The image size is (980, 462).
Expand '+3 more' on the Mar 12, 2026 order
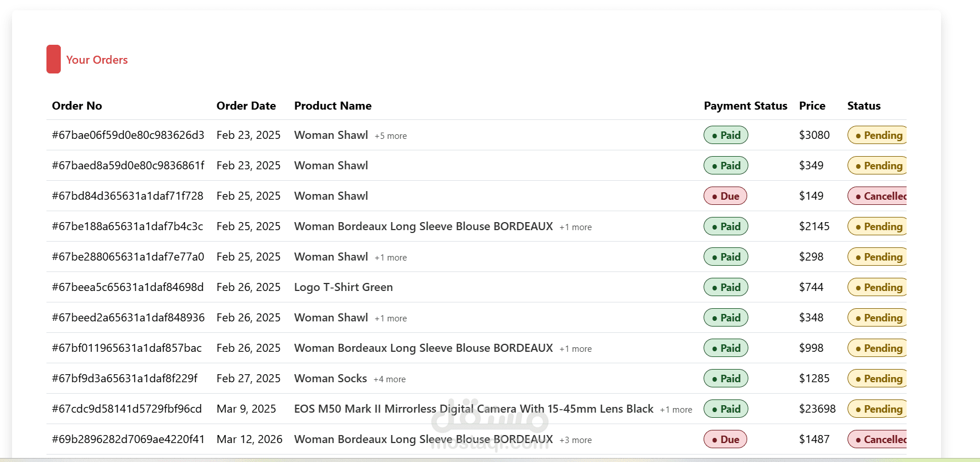[575, 440]
